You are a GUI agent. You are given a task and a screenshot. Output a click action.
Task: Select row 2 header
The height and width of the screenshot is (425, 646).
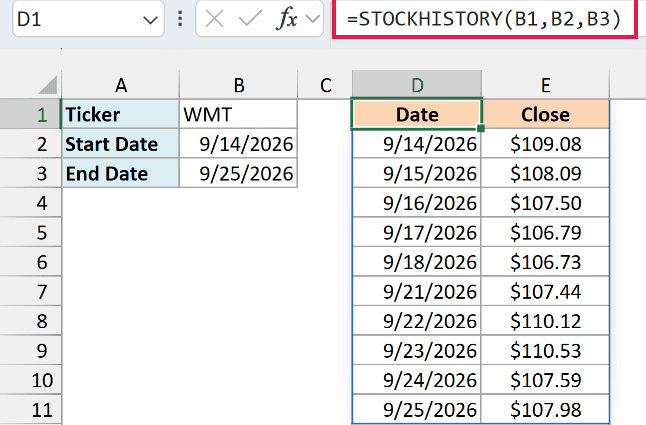coord(31,144)
